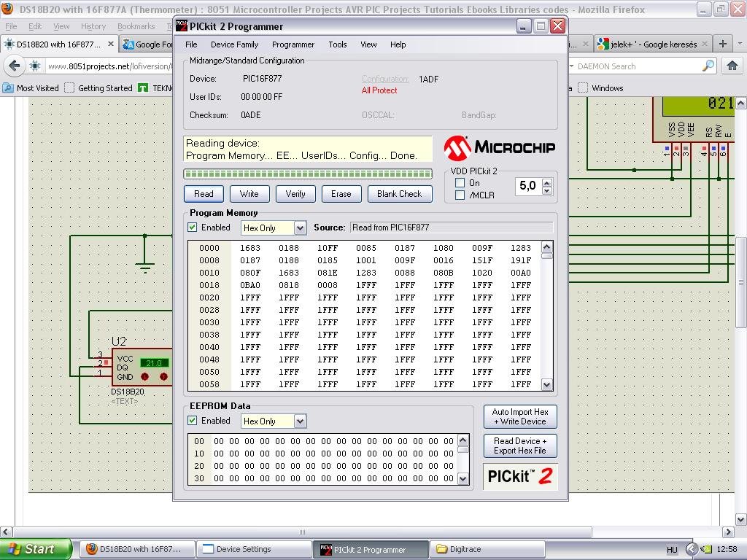Click the Configuration link label
747x560 pixels.
[385, 79]
